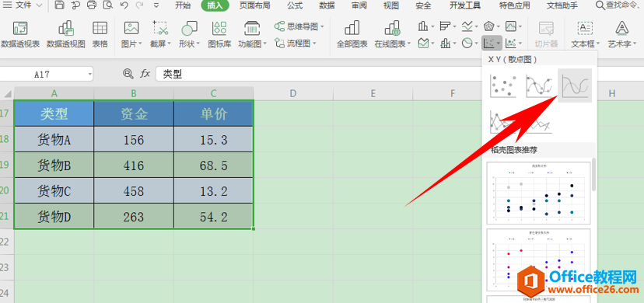Open the 公式 tab

[295, 5]
